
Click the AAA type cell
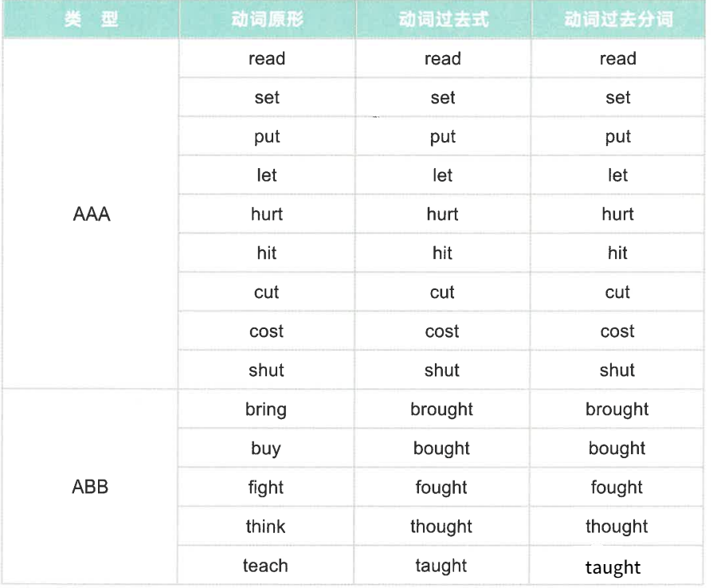click(91, 214)
